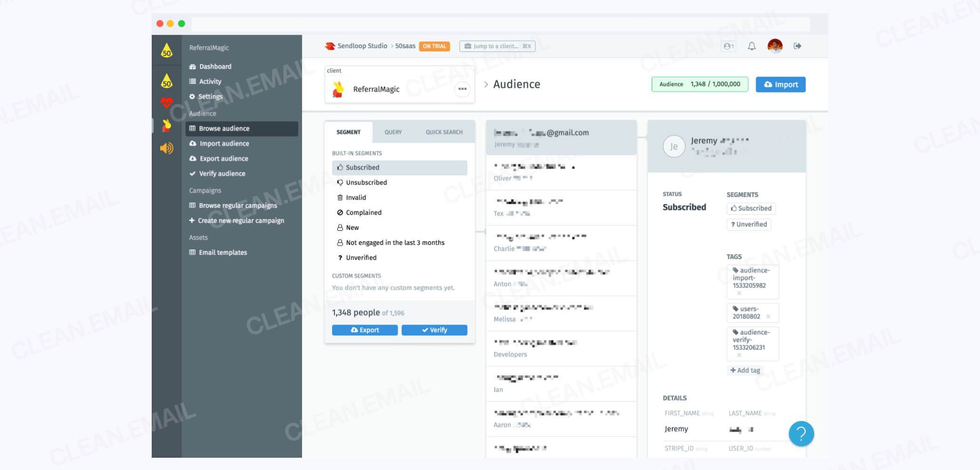
Task: Open Browse regular campaigns
Action: pyautogui.click(x=233, y=206)
